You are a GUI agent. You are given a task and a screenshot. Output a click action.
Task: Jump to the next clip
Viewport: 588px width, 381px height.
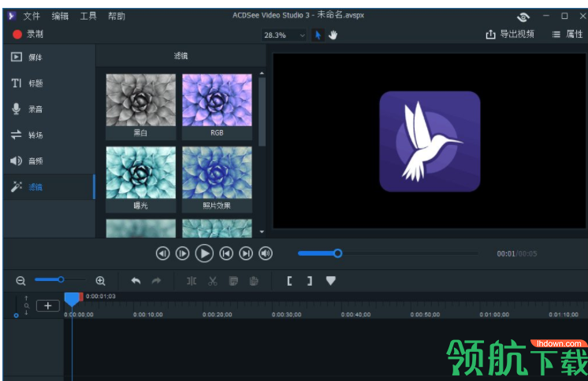(x=246, y=253)
